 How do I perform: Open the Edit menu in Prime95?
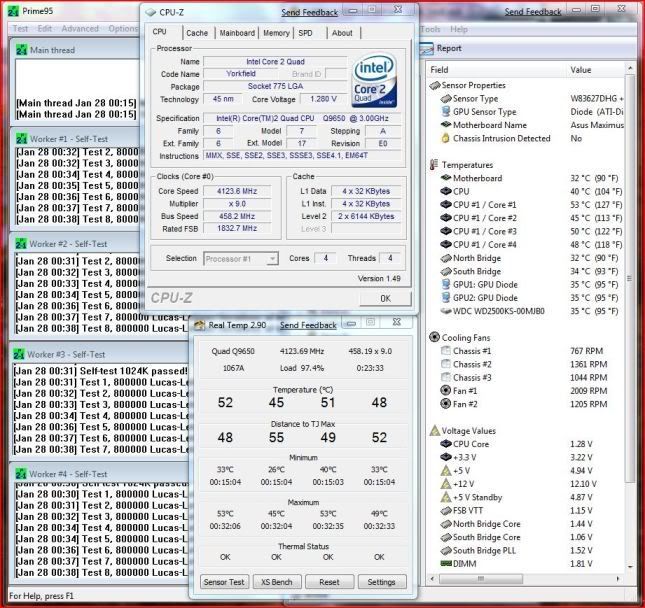coord(44,28)
